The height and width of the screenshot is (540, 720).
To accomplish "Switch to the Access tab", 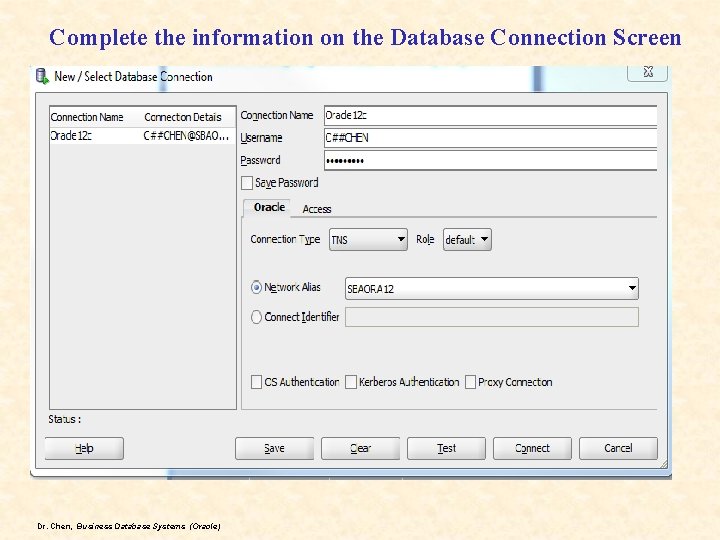I will [317, 209].
